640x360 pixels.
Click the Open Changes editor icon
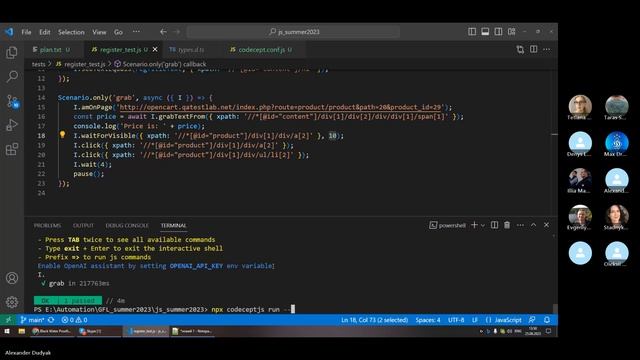[520, 49]
